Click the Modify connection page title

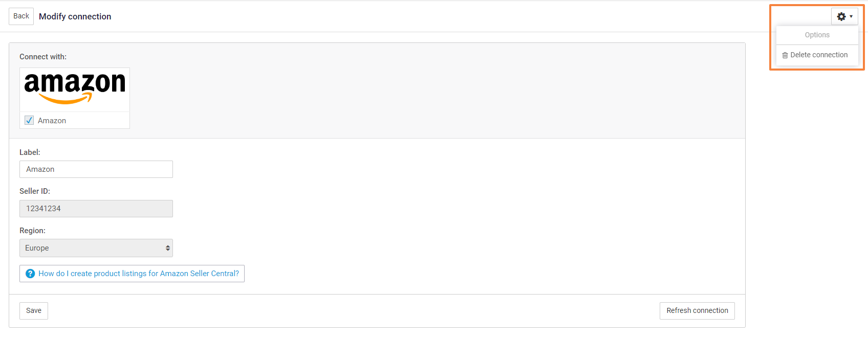(x=75, y=16)
